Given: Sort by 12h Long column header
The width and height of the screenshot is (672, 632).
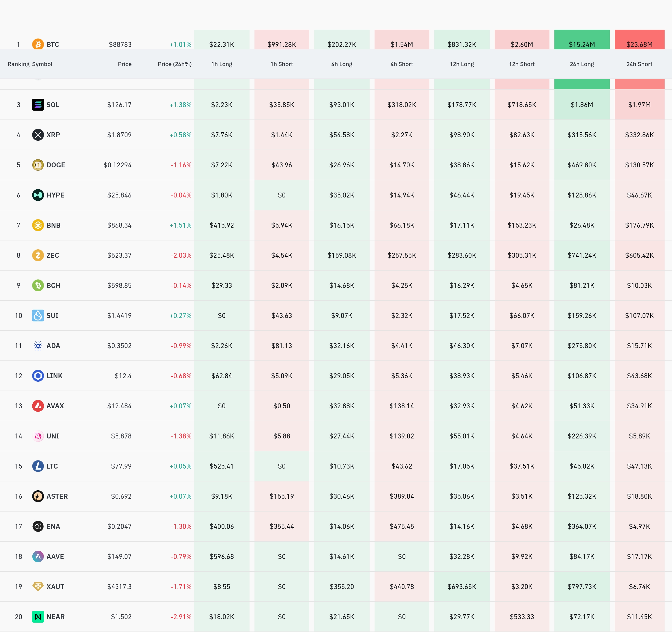Looking at the screenshot, I should (x=462, y=64).
